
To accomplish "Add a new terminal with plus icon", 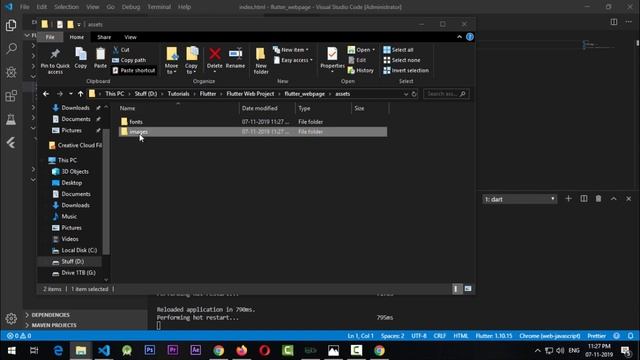I will pos(568,199).
